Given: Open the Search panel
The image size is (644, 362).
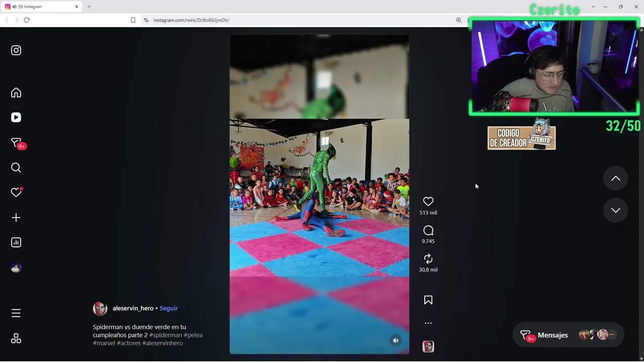Looking at the screenshot, I should pos(16,167).
